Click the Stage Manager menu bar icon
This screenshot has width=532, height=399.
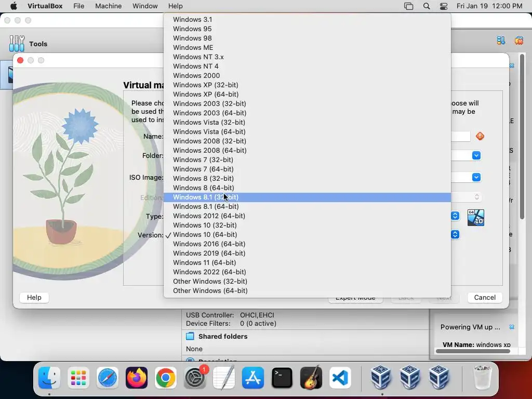pos(408,6)
